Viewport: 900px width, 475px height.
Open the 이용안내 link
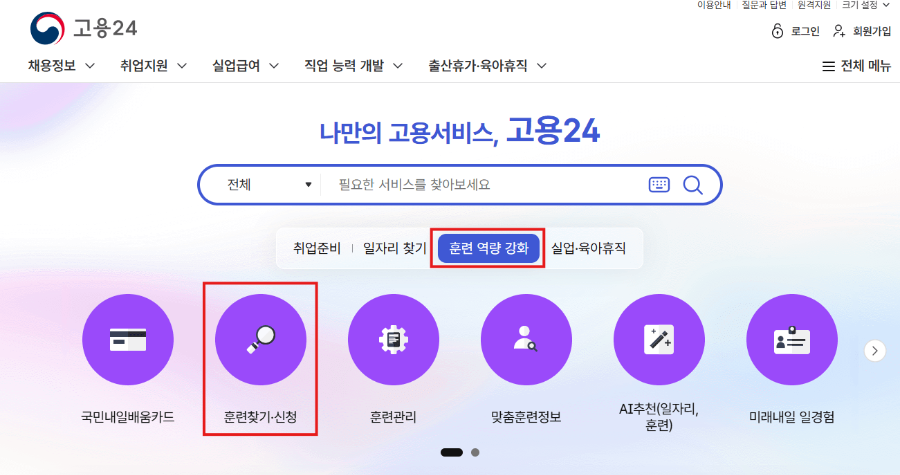click(714, 5)
